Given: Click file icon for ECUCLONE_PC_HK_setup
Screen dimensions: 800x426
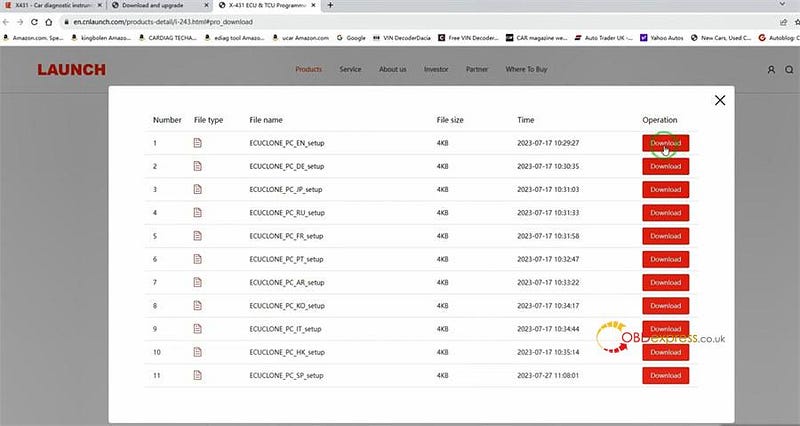Looking at the screenshot, I should click(x=197, y=352).
